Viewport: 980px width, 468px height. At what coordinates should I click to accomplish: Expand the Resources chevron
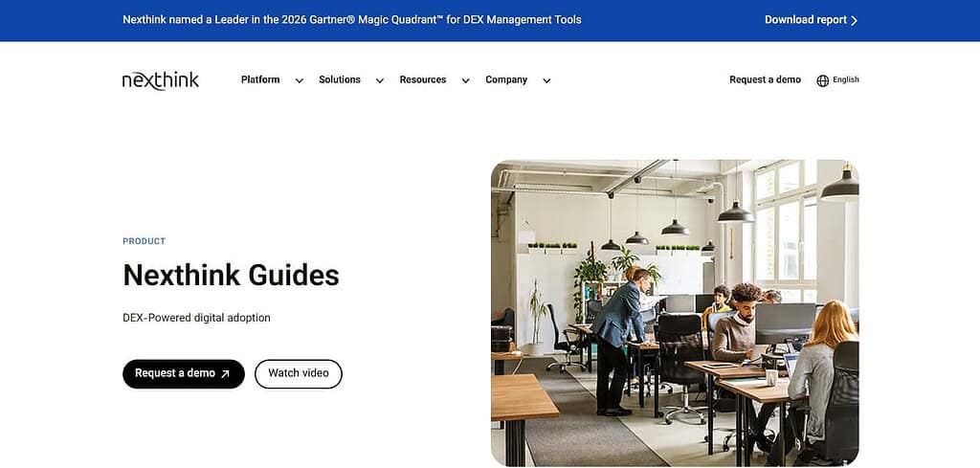click(466, 80)
